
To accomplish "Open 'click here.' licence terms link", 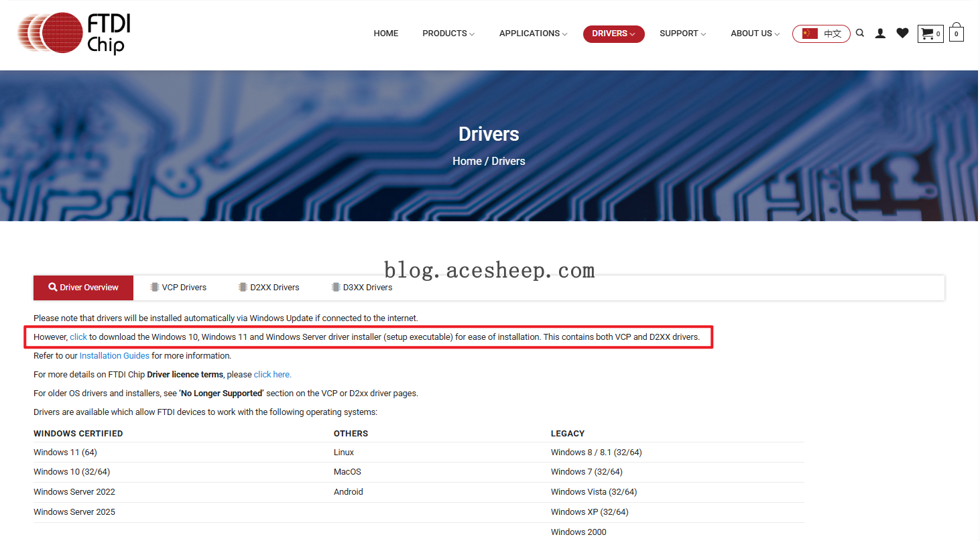I will coord(273,375).
